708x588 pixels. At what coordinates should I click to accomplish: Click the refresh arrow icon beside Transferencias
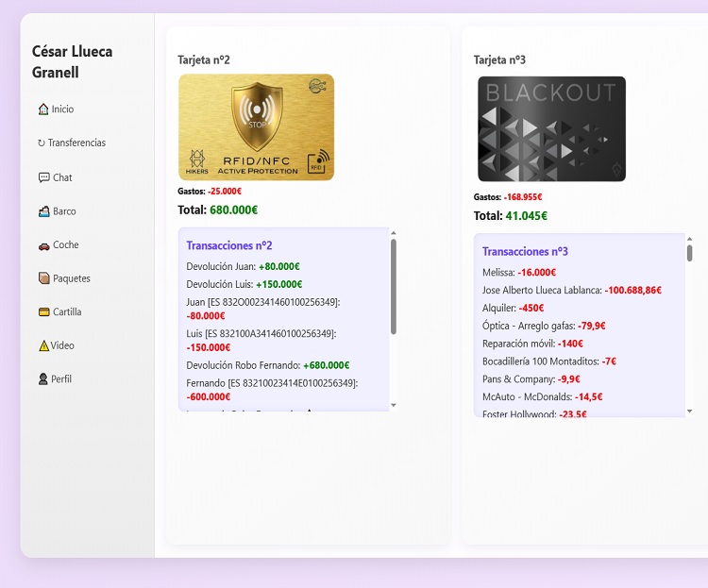(x=42, y=143)
